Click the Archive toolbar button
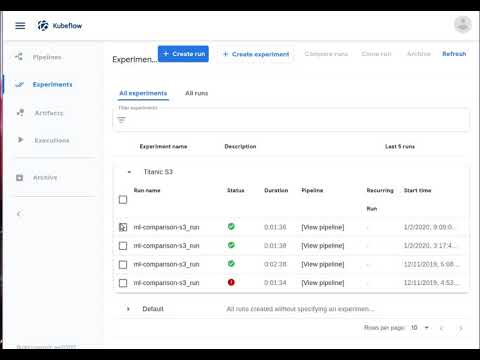Screen dimensions: 480x360 419,54
